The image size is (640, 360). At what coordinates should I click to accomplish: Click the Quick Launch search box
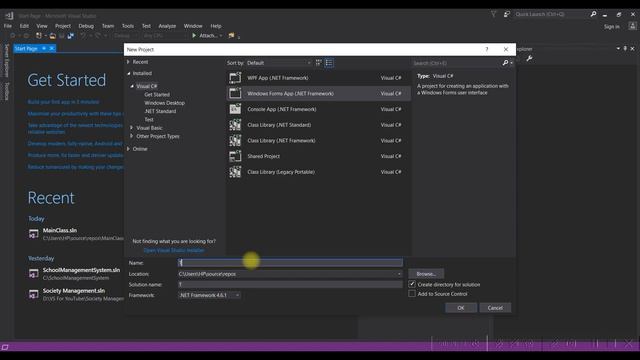551,14
